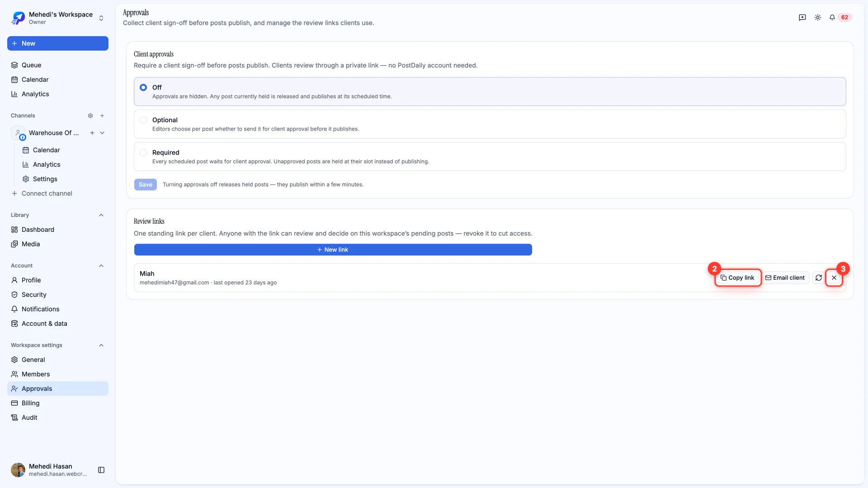This screenshot has width=868, height=488.
Task: Collapse the Library section
Action: [101, 215]
